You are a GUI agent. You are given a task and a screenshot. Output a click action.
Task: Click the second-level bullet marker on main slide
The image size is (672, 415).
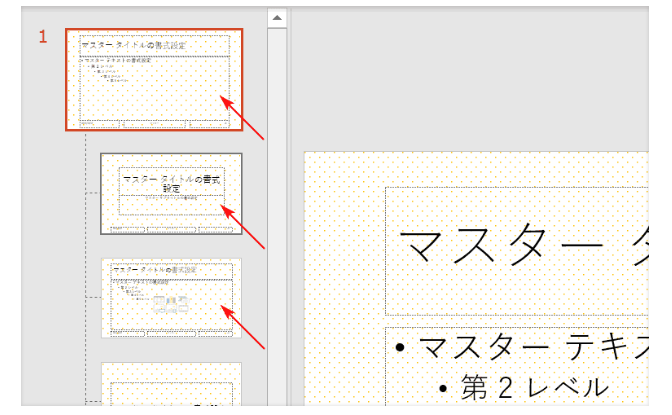point(443,387)
